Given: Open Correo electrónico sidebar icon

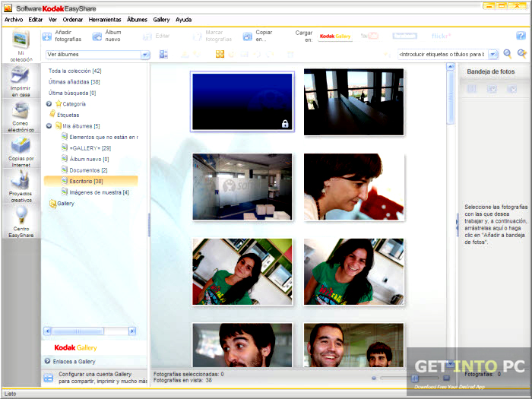Looking at the screenshot, I should click(x=21, y=109).
